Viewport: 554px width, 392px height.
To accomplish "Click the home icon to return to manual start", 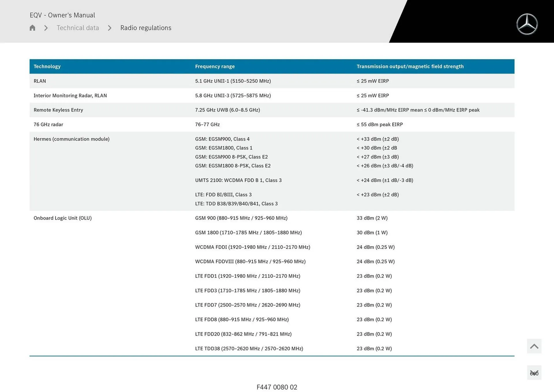I will point(32,28).
